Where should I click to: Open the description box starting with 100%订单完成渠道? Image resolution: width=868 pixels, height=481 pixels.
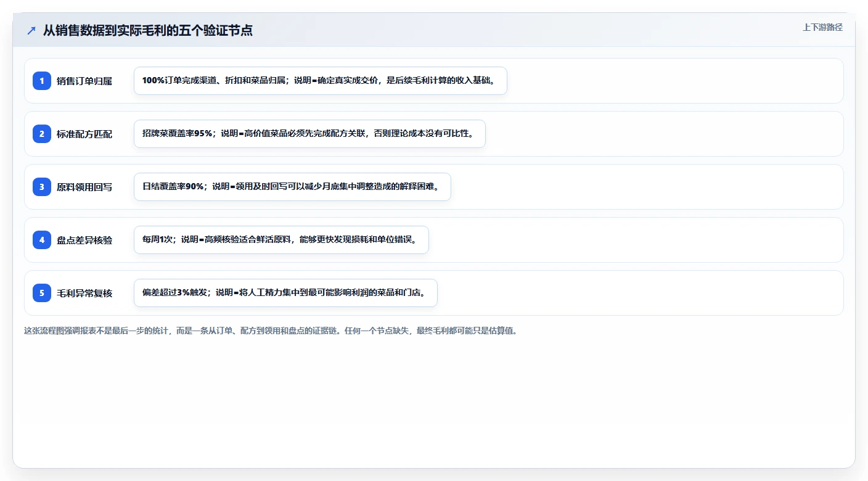click(x=321, y=81)
